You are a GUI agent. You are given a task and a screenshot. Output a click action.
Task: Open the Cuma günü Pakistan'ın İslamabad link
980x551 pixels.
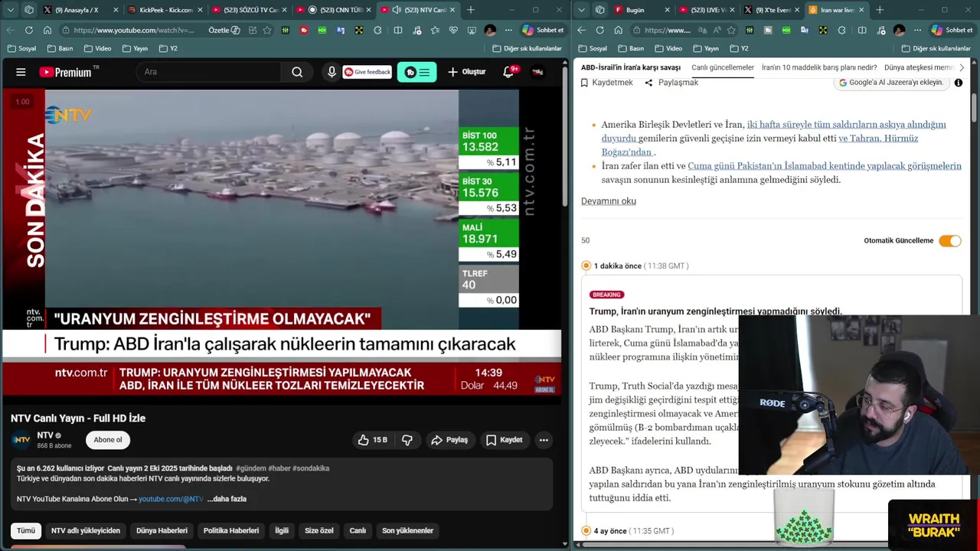point(825,166)
